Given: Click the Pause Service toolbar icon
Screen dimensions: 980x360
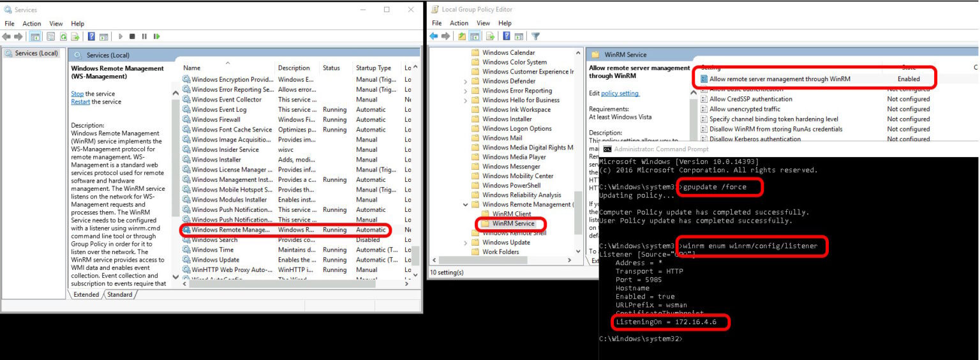Looking at the screenshot, I should tap(144, 36).
